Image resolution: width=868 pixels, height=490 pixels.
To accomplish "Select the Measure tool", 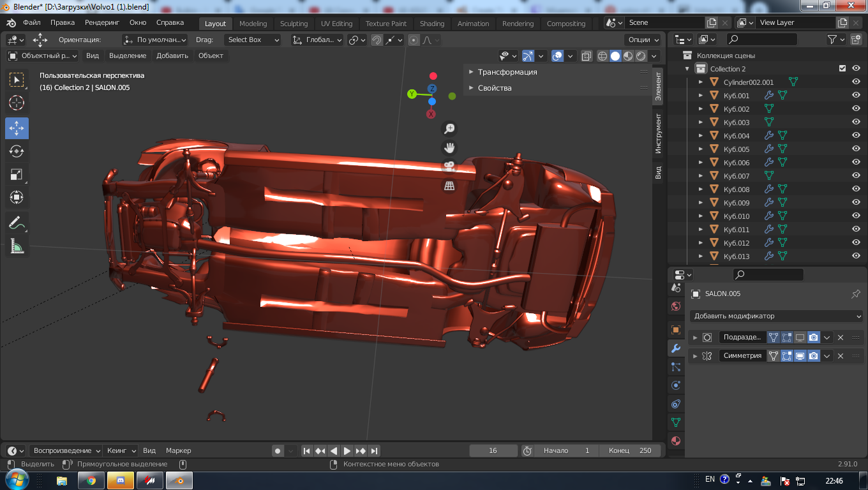I will tap(17, 247).
